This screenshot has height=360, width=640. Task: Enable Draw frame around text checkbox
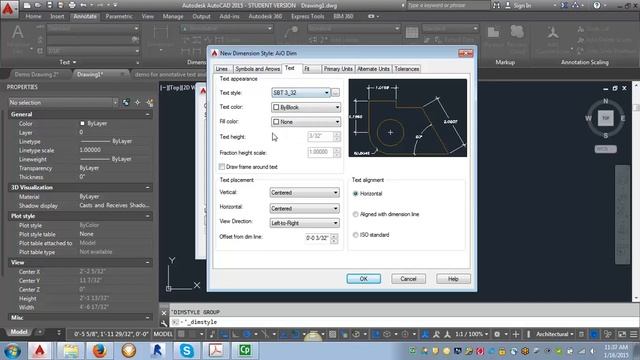[222, 167]
